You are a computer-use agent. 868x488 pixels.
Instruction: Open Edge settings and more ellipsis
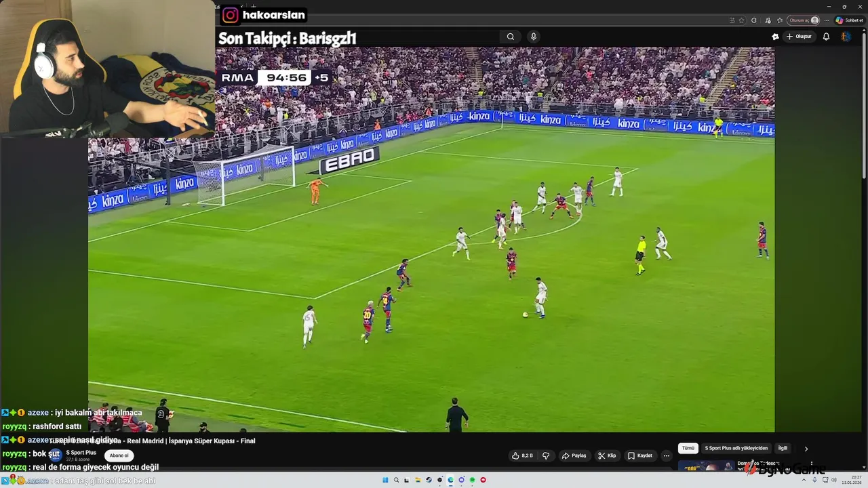tap(827, 20)
